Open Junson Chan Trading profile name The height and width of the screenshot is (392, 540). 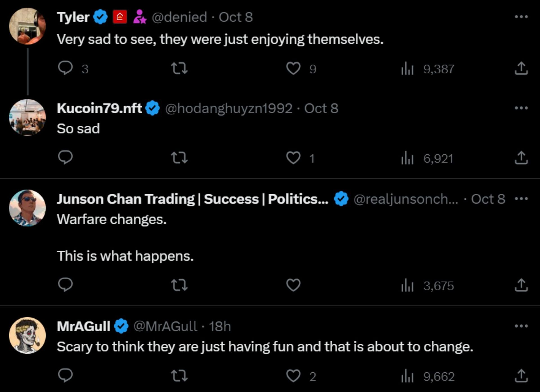click(192, 199)
